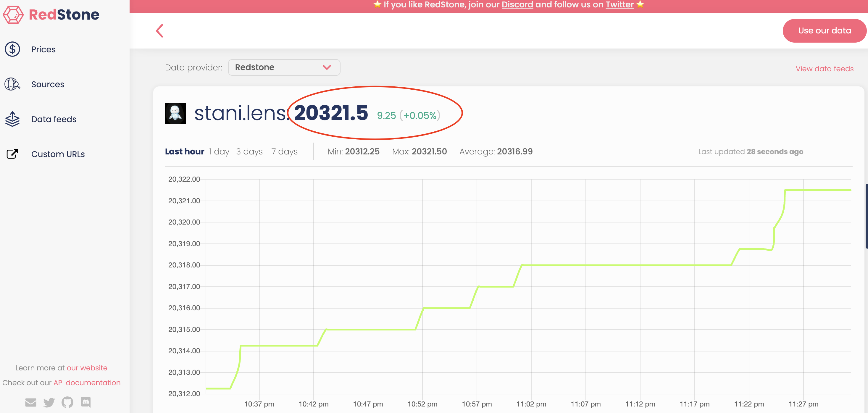Expand the Redstone data provider dropdown
The image size is (868, 413).
click(x=284, y=67)
